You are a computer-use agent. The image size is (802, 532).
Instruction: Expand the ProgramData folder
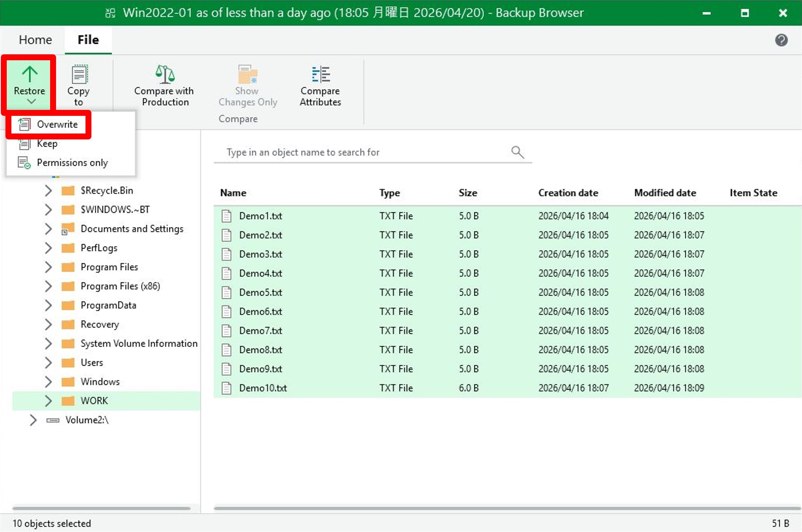[x=48, y=305]
